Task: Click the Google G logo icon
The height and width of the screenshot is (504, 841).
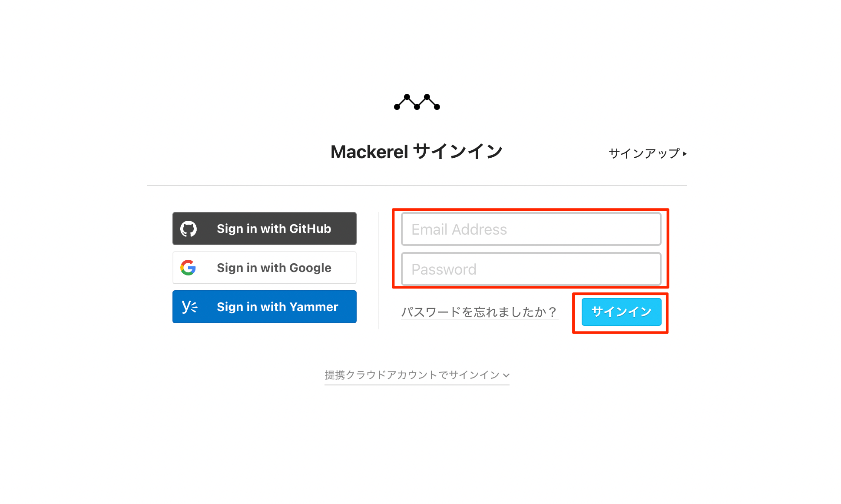Action: pyautogui.click(x=188, y=268)
